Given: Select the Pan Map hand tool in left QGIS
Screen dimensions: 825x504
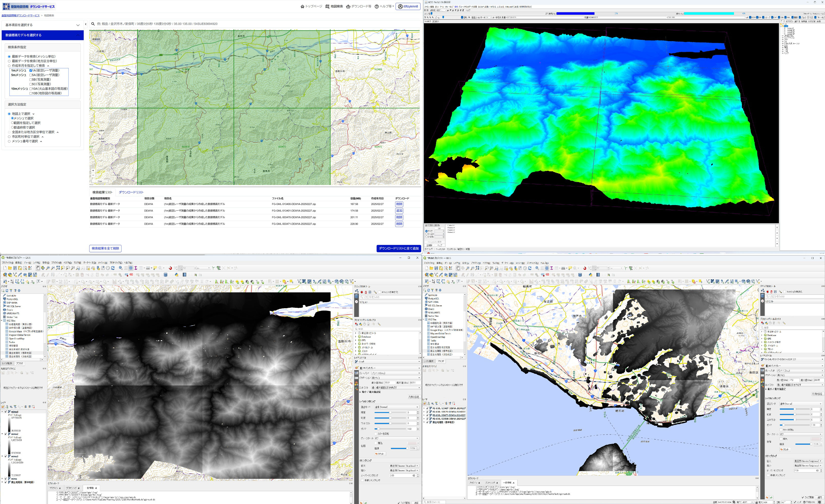Looking at the screenshot, I should (x=38, y=268).
